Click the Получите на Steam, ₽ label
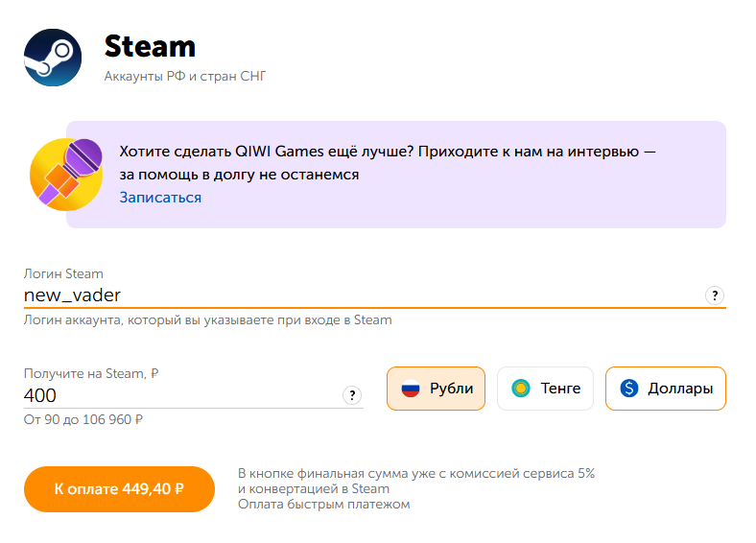 89,374
